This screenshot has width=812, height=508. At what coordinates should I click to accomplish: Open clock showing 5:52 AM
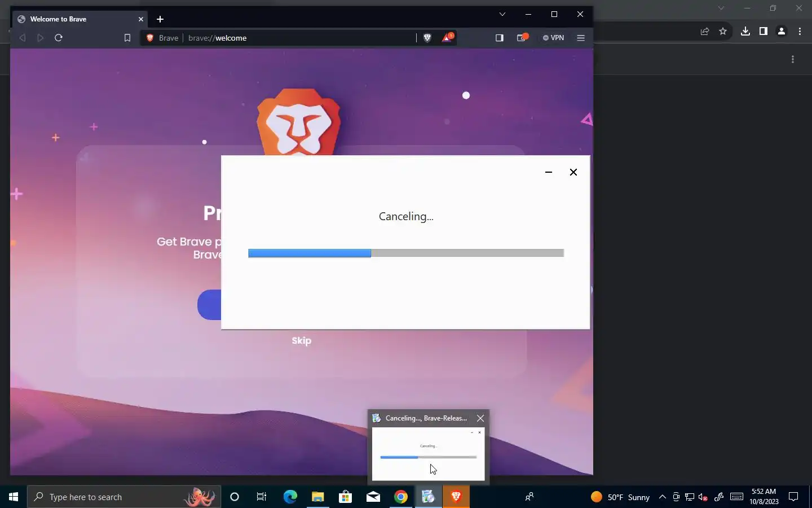764,497
